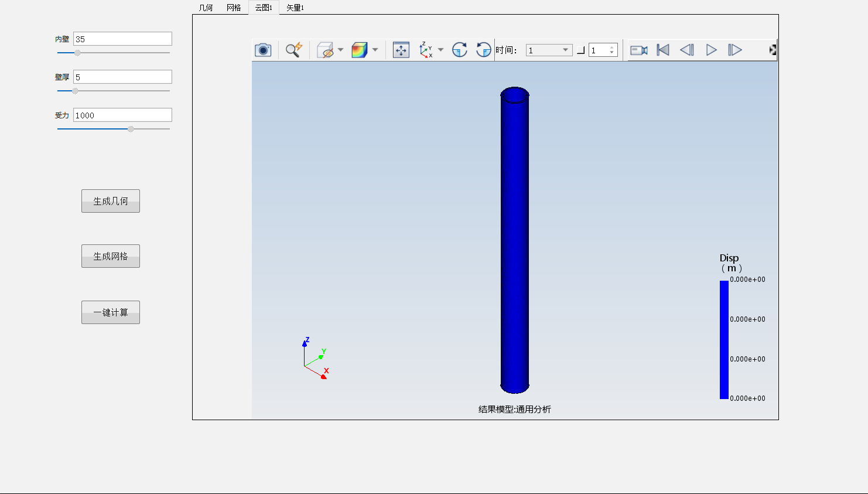Click the fit-to-view arrows icon
Screen dimensions: 868x494
pos(401,50)
